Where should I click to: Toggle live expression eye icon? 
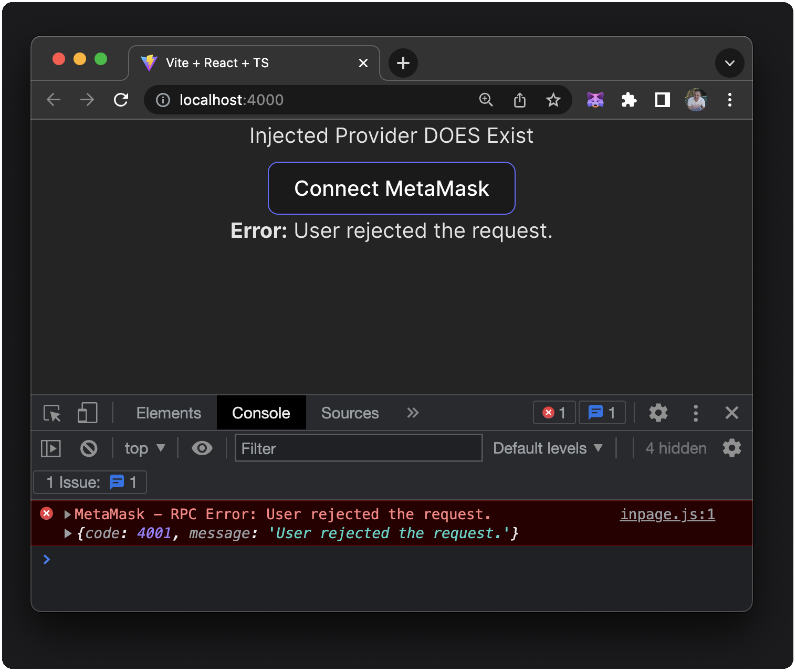[202, 448]
